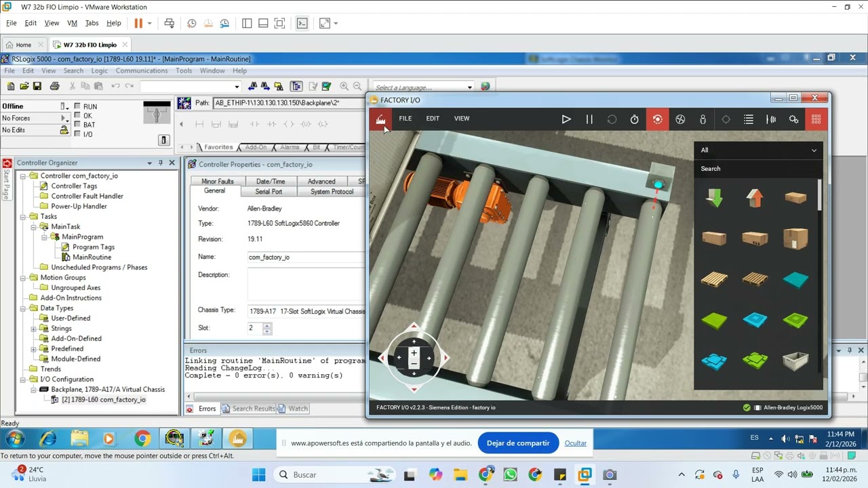Collapse the MainProgram tree node

click(x=44, y=237)
